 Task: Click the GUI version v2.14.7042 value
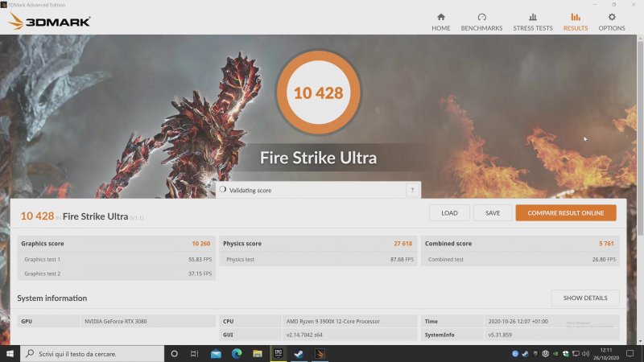(x=304, y=335)
